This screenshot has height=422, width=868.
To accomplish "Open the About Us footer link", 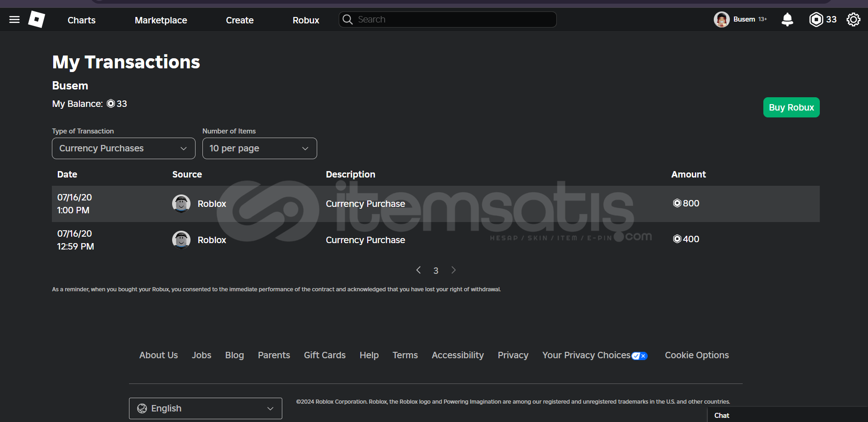I will tap(159, 355).
